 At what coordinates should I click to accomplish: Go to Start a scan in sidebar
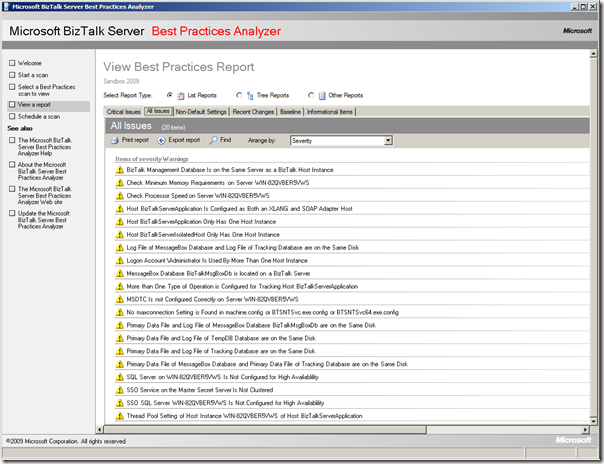pos(33,75)
